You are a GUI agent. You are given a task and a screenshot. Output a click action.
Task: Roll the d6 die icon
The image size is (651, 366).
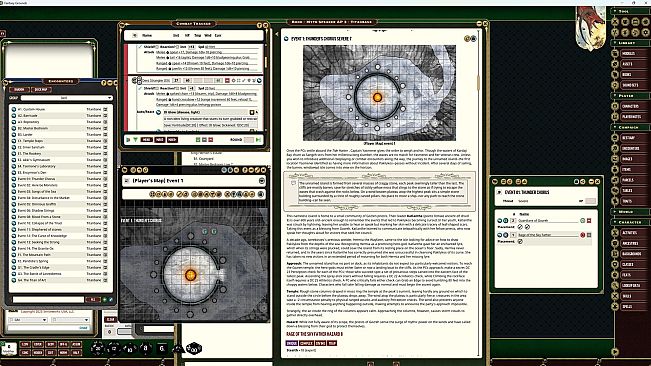pyautogui.click(x=162, y=349)
